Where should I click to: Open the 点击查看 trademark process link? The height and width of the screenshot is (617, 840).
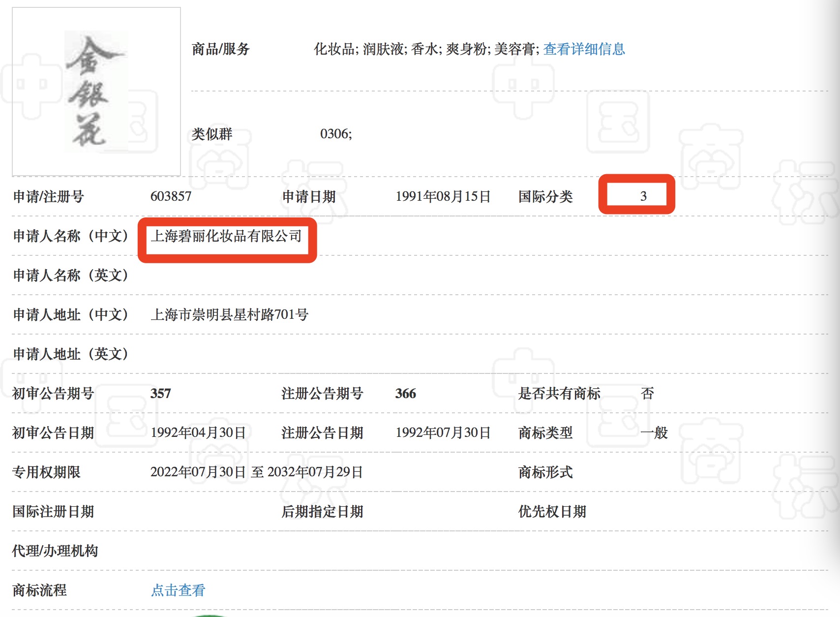[x=178, y=590]
